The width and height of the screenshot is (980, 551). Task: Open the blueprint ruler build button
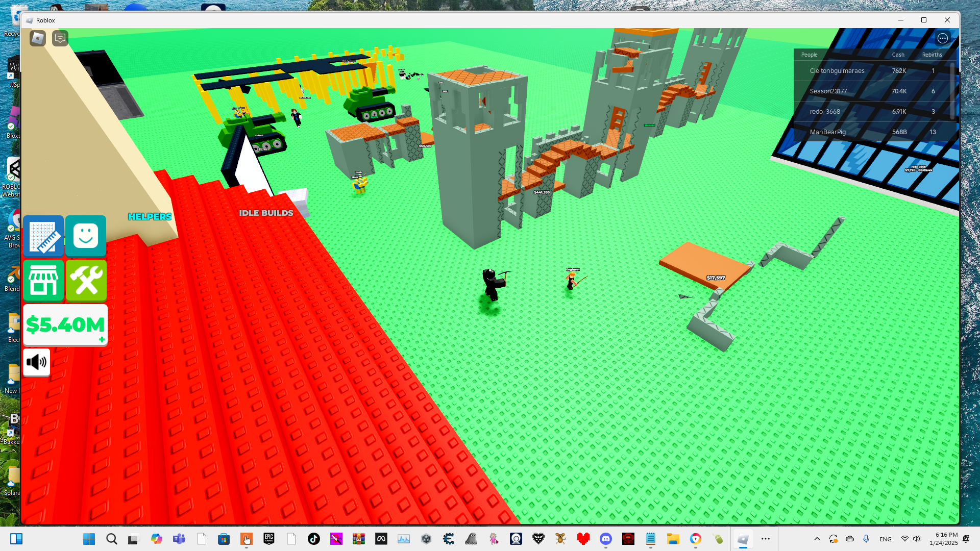[x=43, y=236]
